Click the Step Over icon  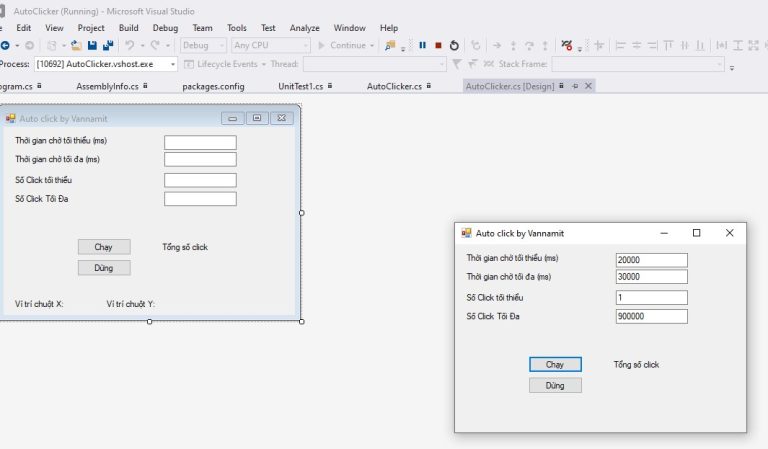[x=529, y=46]
